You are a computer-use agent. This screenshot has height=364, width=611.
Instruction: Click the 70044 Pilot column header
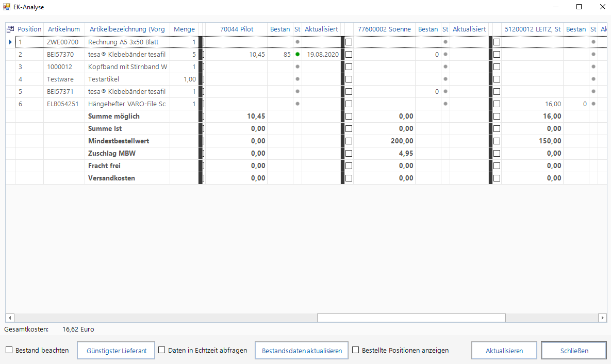[236, 29]
